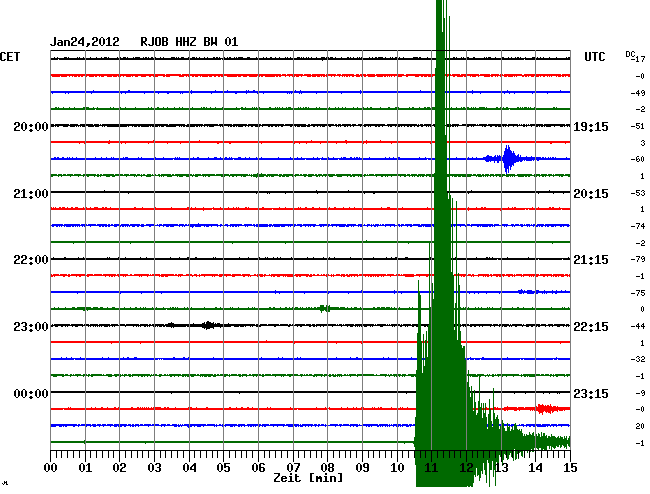Screen dimensions: 650x494
Task: Select minute tick label 01
Action: [85, 468]
